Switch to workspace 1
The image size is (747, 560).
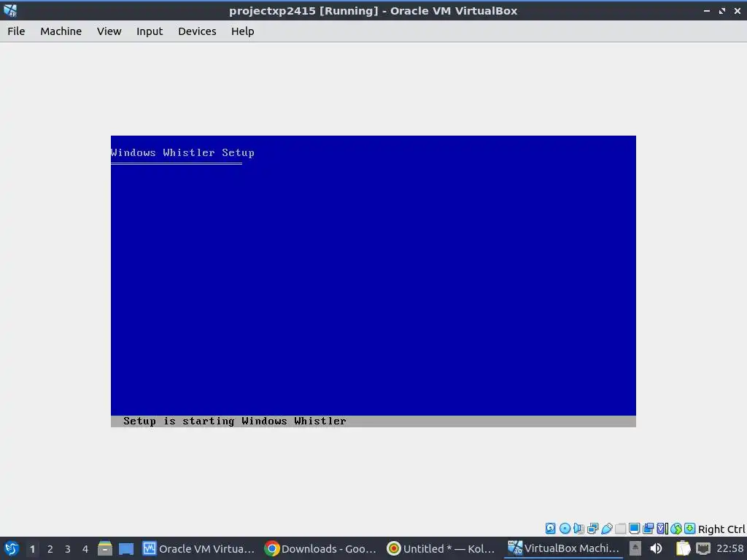[32, 549]
